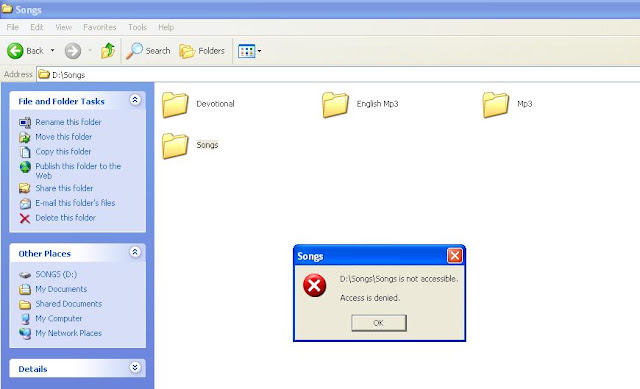The height and width of the screenshot is (389, 640).
Task: Open the File menu
Action: [x=13, y=27]
